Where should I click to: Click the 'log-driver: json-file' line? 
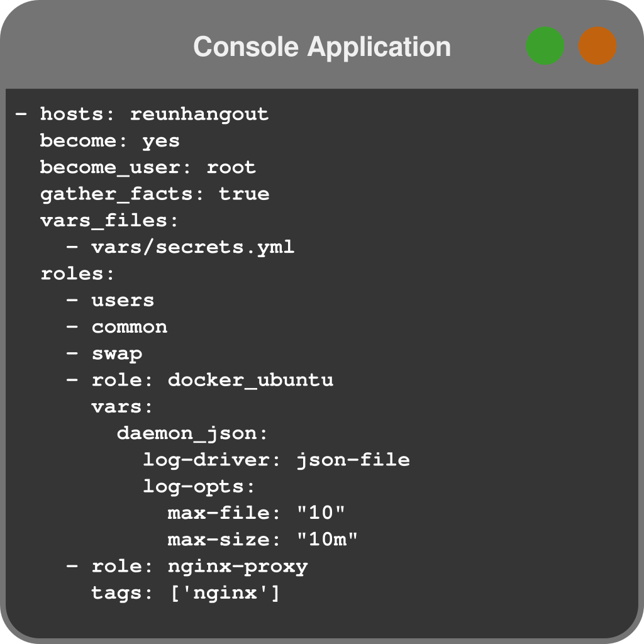(277, 460)
